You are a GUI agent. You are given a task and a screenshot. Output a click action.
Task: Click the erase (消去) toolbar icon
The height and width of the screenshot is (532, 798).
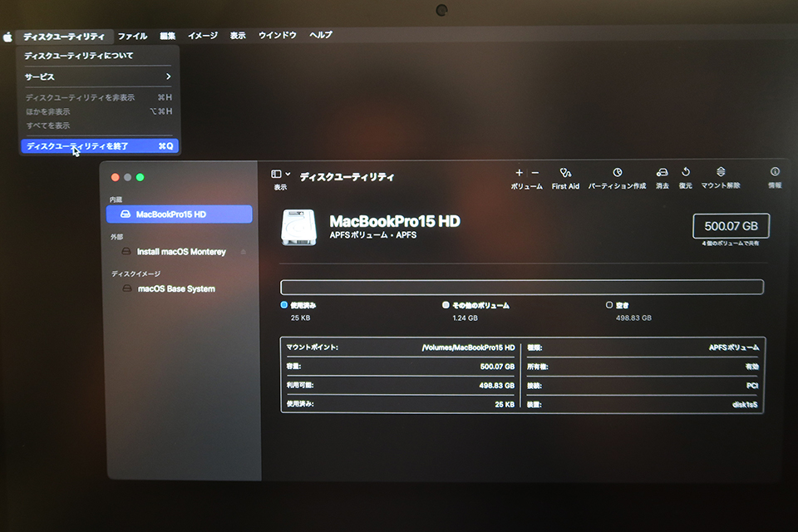click(x=663, y=172)
